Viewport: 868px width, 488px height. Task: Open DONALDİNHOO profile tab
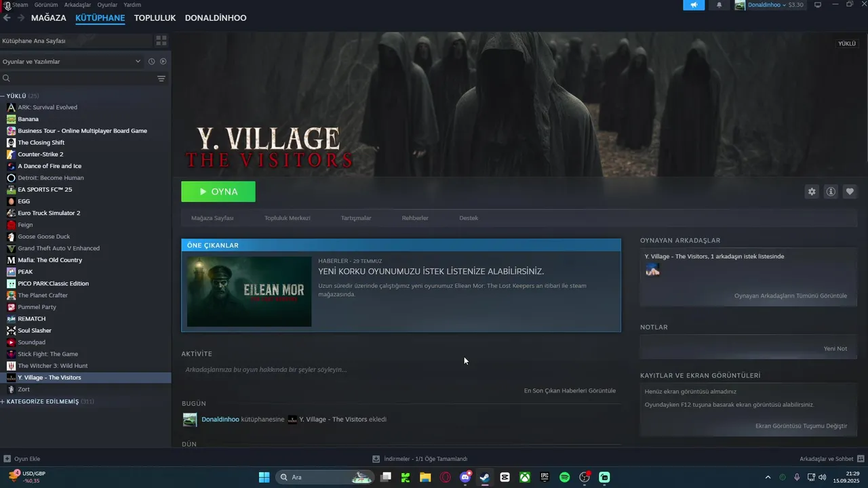pyautogui.click(x=216, y=18)
